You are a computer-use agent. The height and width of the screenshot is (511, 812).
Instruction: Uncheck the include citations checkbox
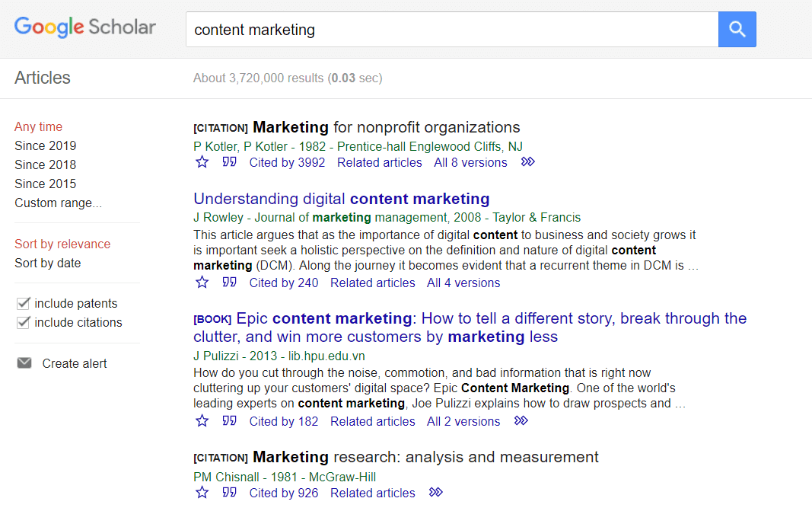[24, 322]
